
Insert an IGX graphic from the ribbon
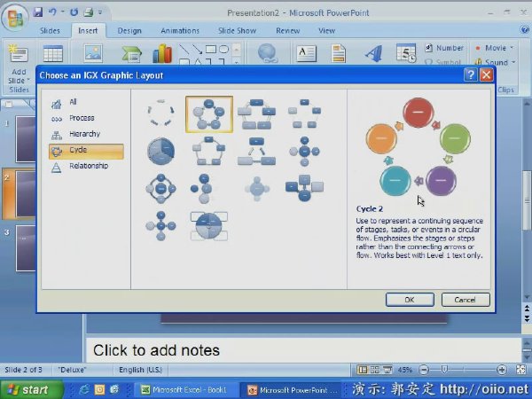(x=131, y=54)
